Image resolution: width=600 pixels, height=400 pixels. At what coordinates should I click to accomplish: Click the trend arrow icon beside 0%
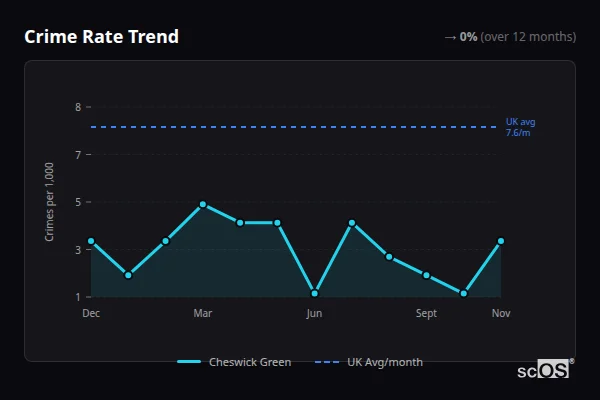[x=450, y=38]
